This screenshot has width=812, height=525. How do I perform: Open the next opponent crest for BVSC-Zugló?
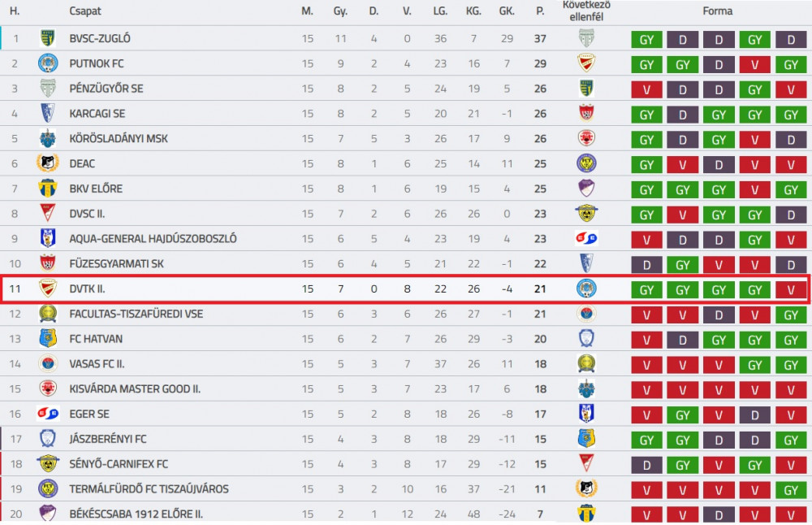(x=586, y=38)
